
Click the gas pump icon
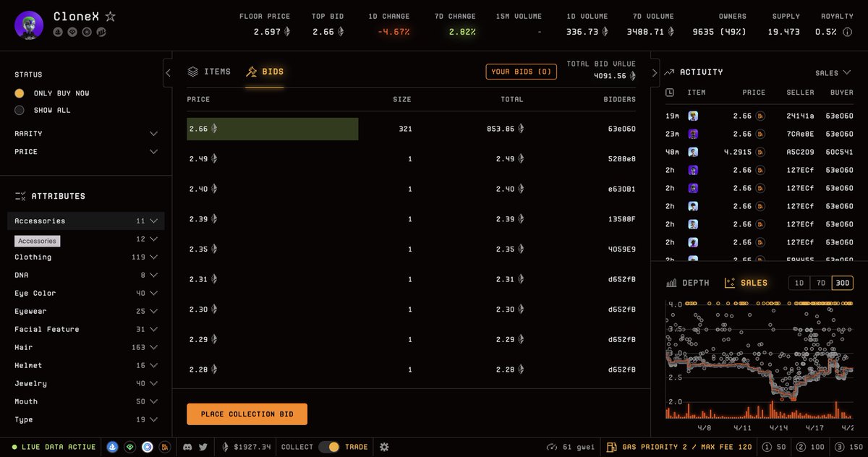[x=611, y=447]
